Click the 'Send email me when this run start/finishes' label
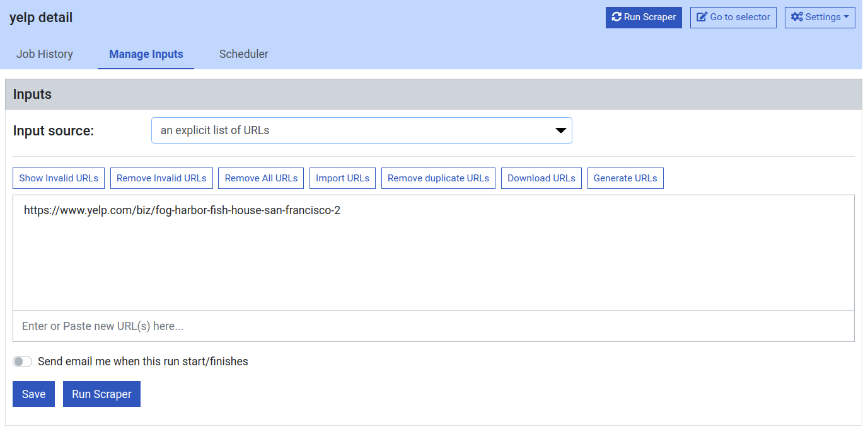The image size is (868, 427). point(143,362)
